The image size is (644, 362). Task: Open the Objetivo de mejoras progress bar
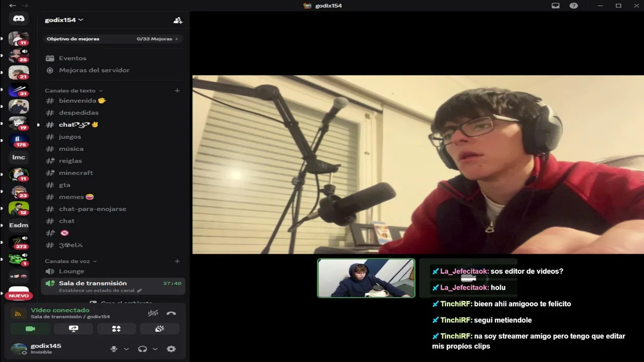(x=112, y=39)
